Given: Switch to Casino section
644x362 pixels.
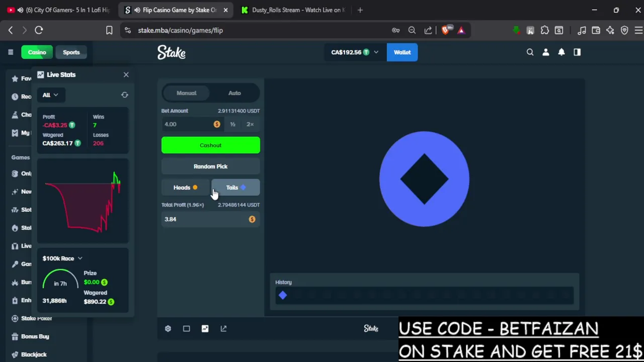Looking at the screenshot, I should 37,52.
